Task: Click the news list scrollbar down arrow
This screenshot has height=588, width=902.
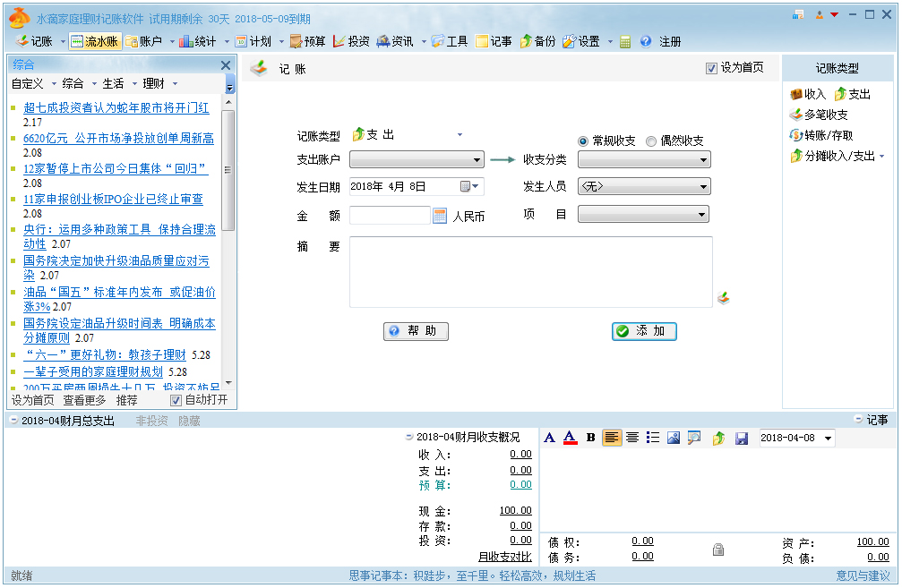Action: (x=228, y=383)
